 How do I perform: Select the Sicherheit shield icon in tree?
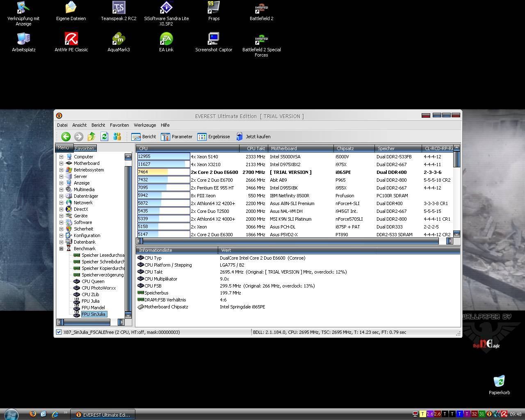click(69, 229)
